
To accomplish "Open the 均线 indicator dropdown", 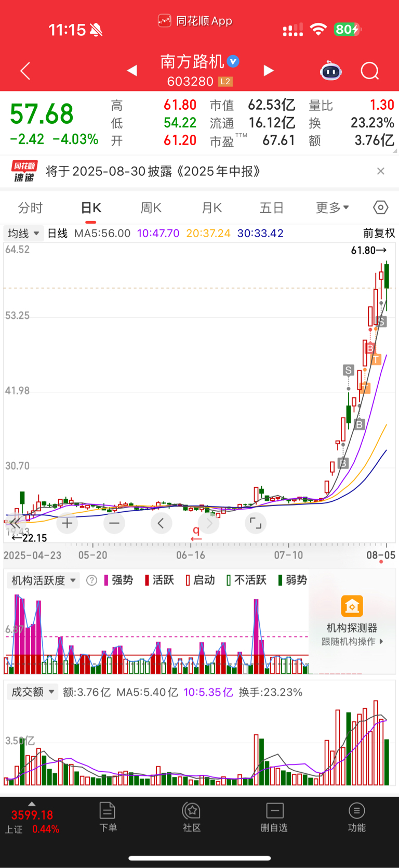I will coord(23,233).
